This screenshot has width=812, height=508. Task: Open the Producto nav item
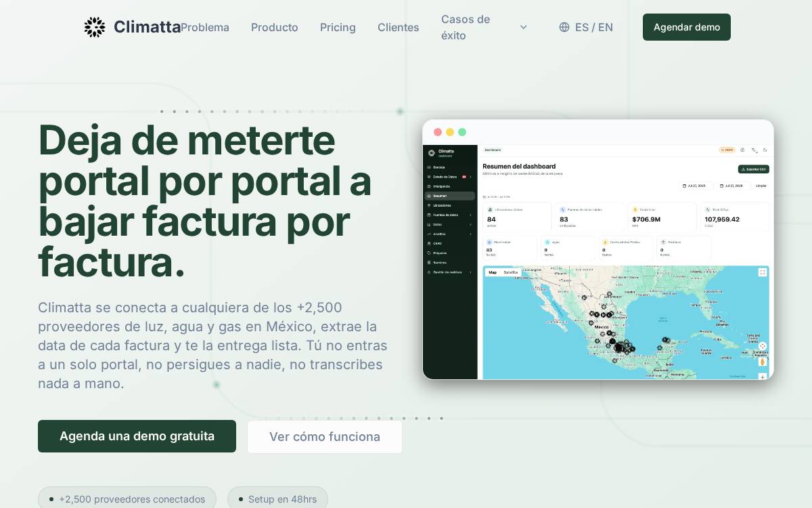275,27
